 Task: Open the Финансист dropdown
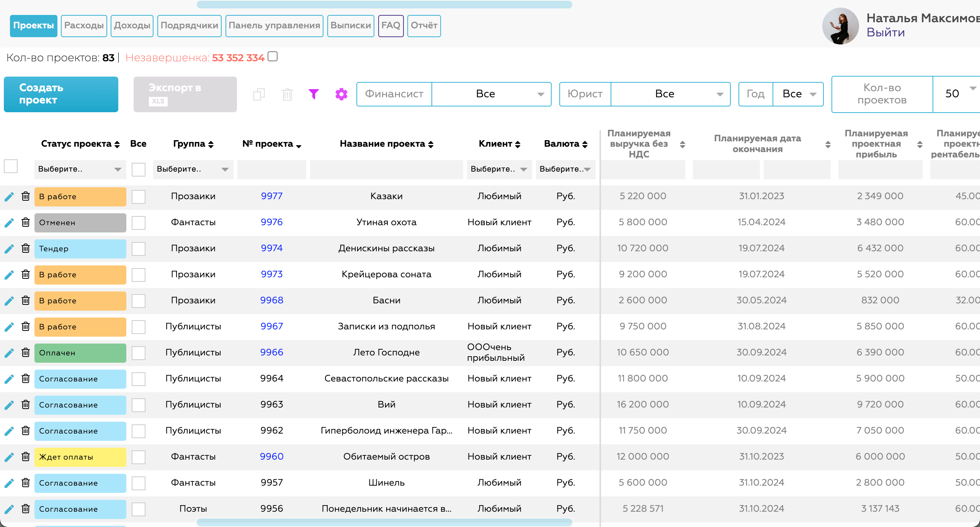click(491, 94)
